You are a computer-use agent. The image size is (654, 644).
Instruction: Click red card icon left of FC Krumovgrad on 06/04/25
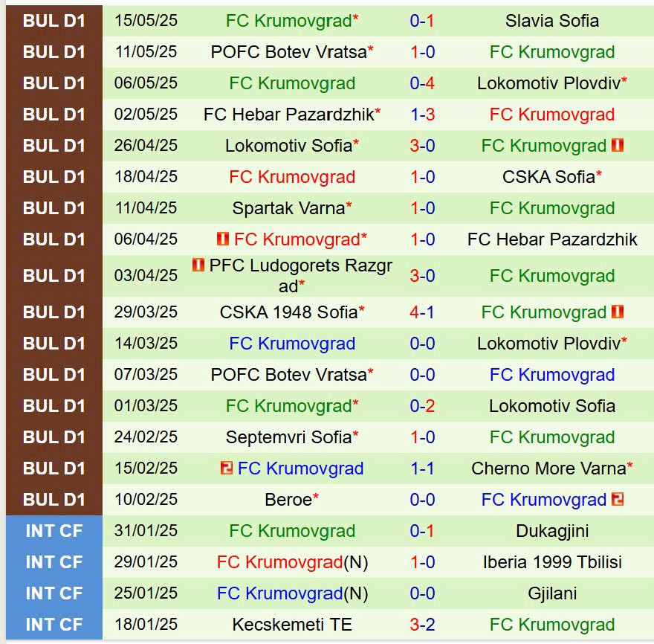(x=223, y=239)
